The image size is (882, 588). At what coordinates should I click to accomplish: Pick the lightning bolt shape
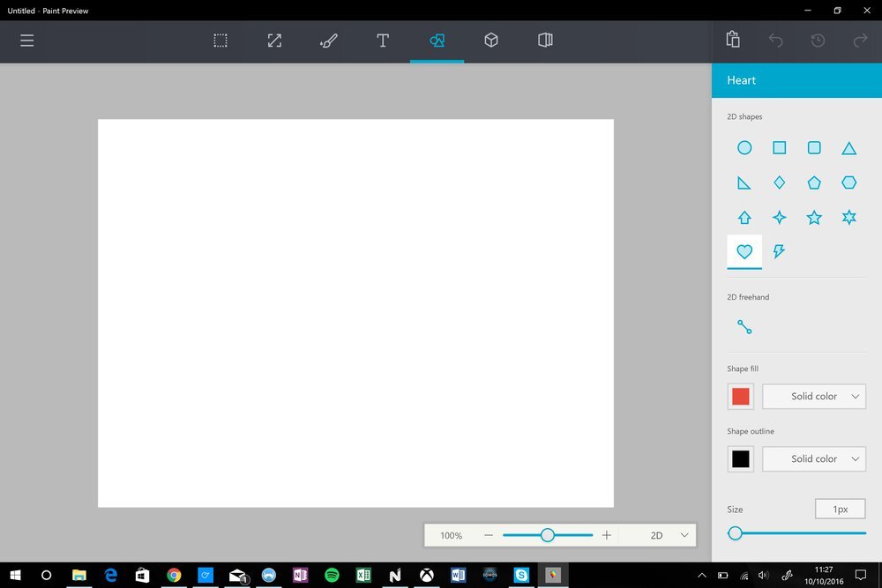coord(779,251)
